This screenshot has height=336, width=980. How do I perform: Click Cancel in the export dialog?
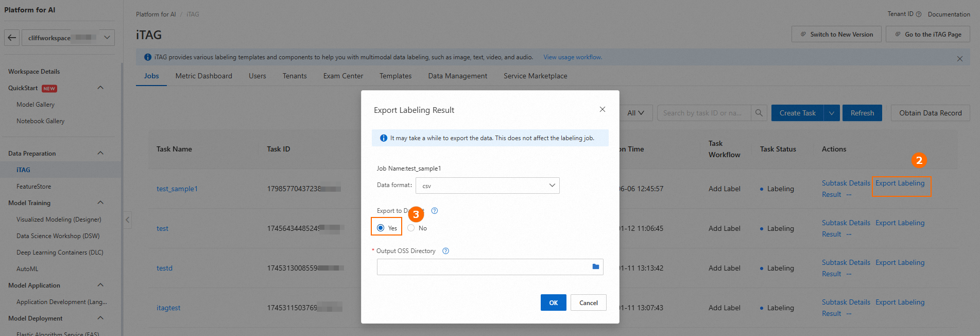tap(589, 303)
